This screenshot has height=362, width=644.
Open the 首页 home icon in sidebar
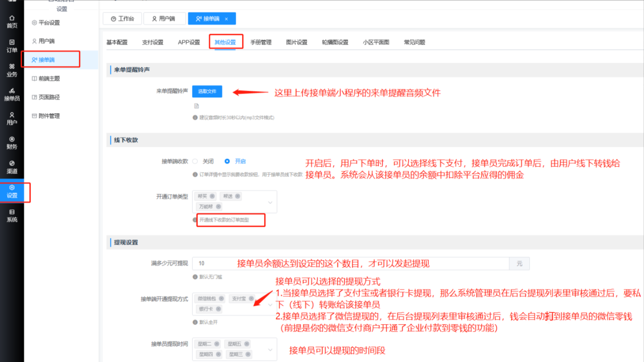pos(12,22)
